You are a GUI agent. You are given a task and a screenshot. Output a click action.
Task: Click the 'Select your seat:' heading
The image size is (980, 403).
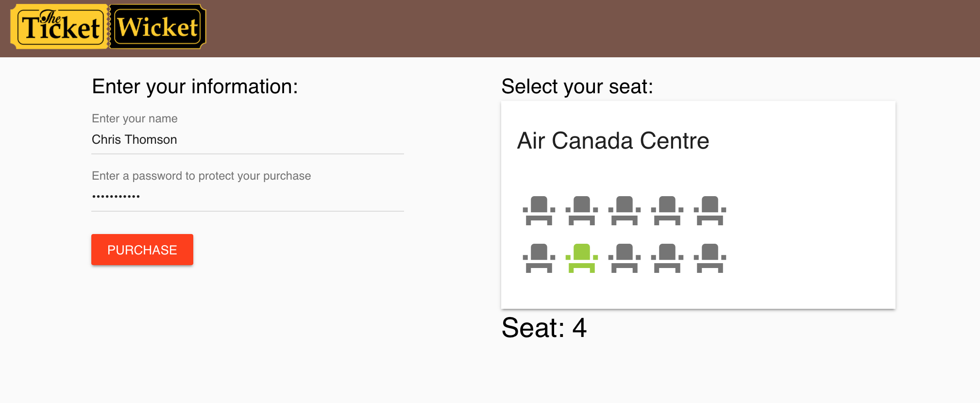(577, 86)
